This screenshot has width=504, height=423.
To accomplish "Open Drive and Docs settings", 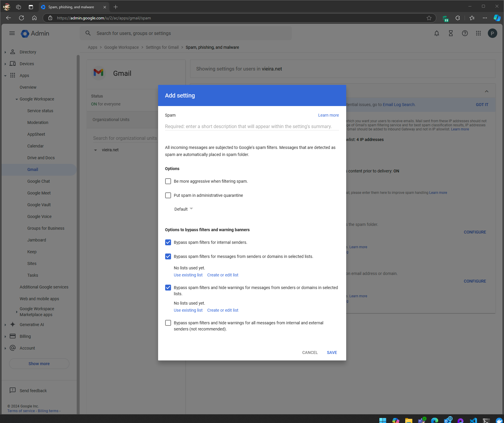I will [x=41, y=158].
